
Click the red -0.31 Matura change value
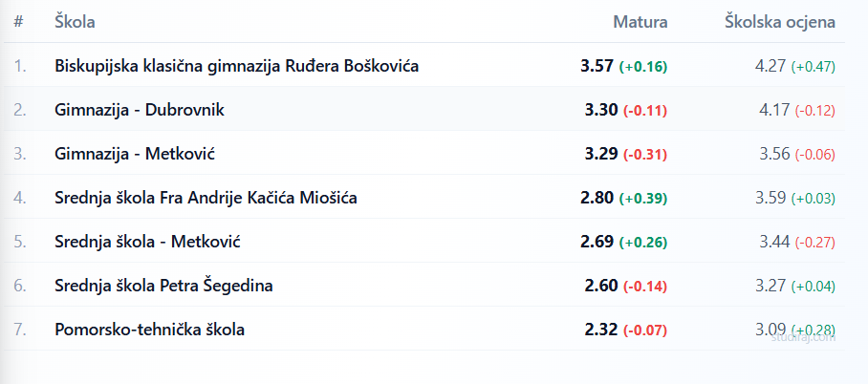(x=645, y=155)
